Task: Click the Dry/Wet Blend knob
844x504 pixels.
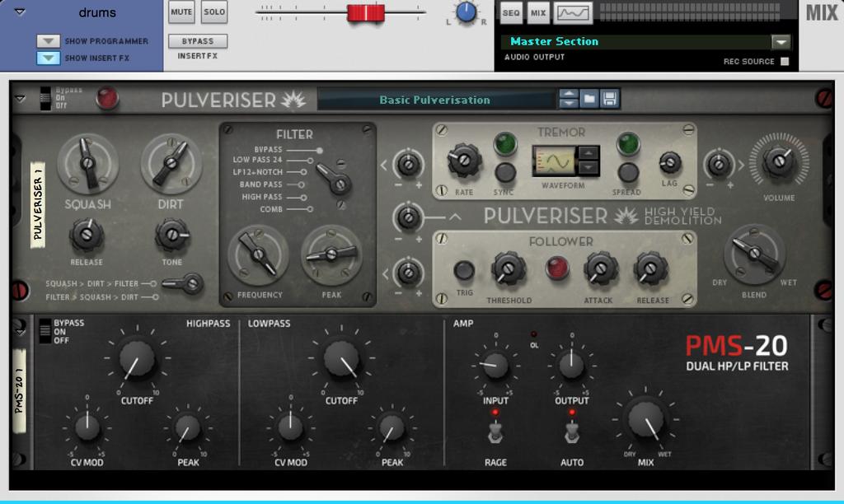Action: point(755,254)
